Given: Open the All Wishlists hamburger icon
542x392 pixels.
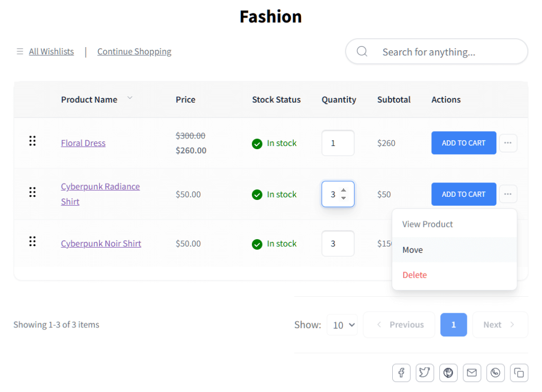Looking at the screenshot, I should 20,51.
